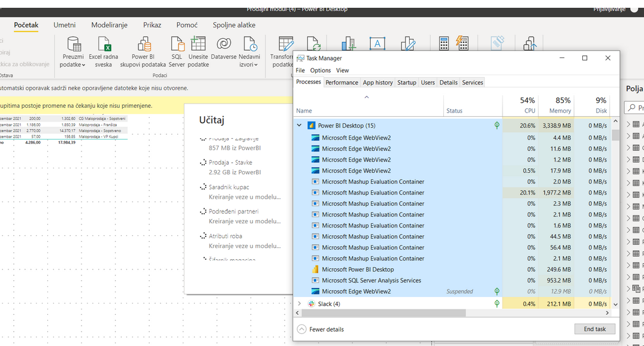Open Nedavni izvori dropdown arrow
644x346 pixels.
pos(256,65)
